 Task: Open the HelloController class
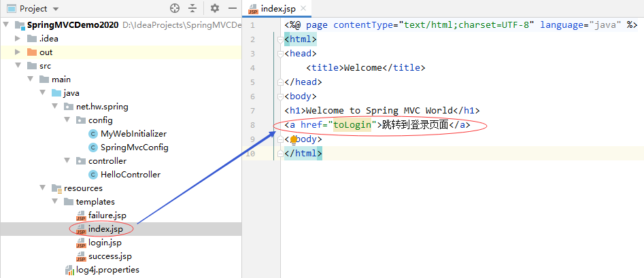coord(130,175)
